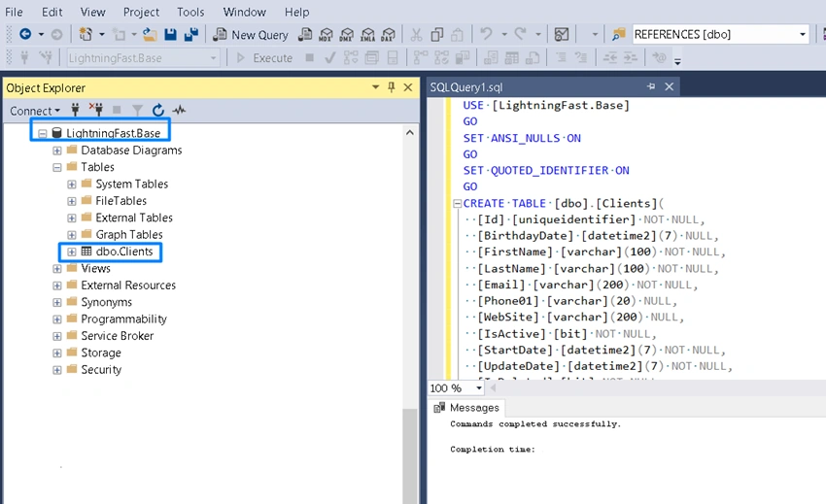Click the grayed Navigate Forward arrow

pos(56,35)
